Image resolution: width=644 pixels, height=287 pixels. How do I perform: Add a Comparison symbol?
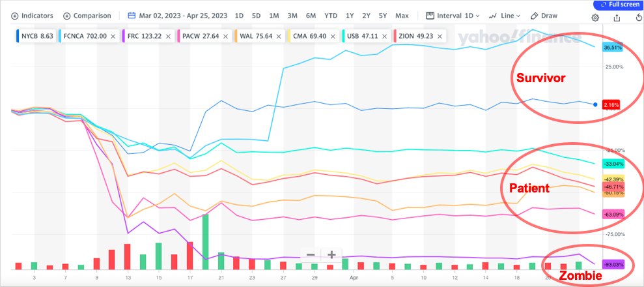coord(87,16)
